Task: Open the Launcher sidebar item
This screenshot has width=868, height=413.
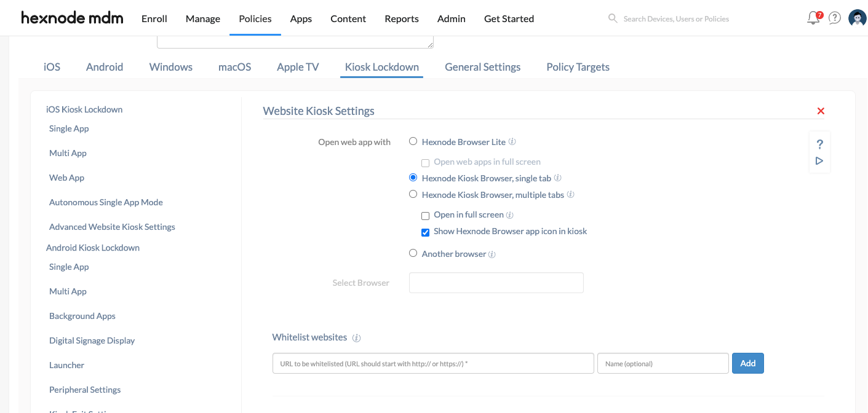Action: click(x=66, y=365)
